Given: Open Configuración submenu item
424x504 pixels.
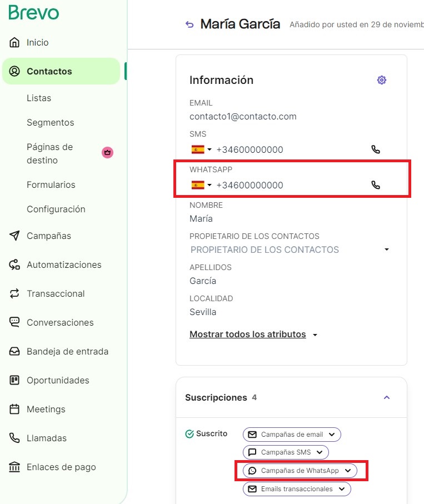Looking at the screenshot, I should click(x=56, y=209).
